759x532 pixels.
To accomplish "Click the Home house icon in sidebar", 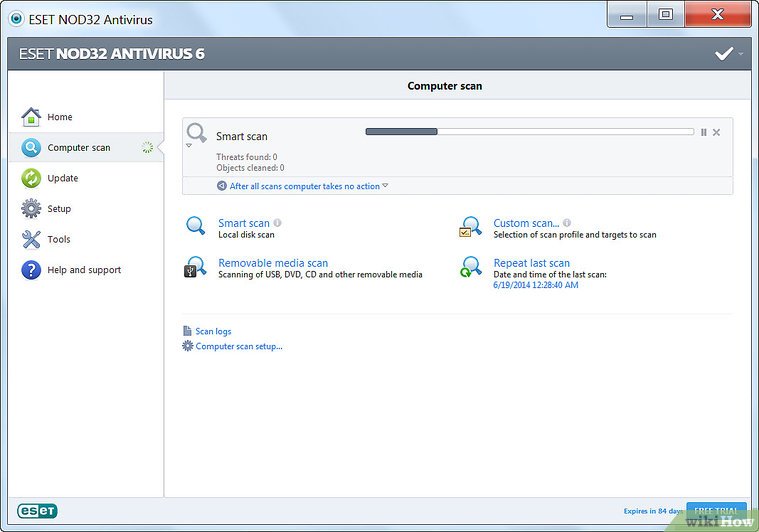I will click(31, 117).
